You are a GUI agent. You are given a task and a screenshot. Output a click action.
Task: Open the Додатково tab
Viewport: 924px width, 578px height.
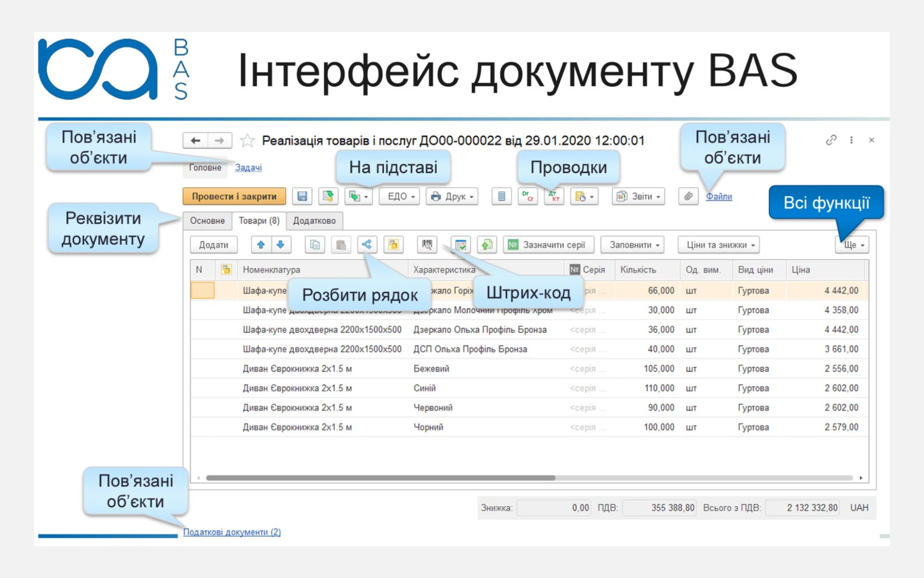point(315,221)
